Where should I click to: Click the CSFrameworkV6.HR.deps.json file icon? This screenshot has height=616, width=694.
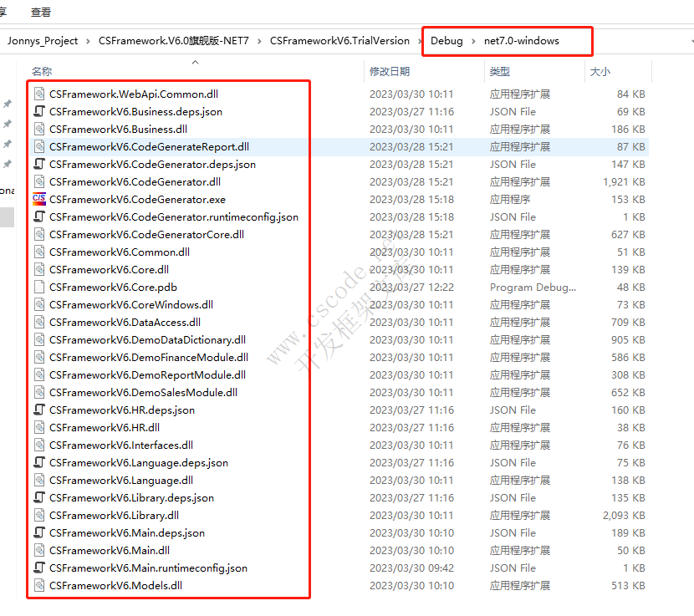39,410
